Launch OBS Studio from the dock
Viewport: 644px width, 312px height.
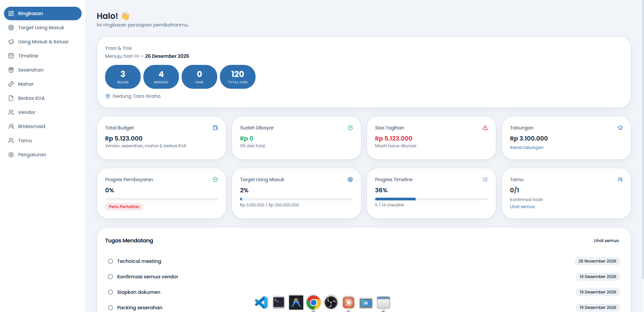tap(331, 303)
